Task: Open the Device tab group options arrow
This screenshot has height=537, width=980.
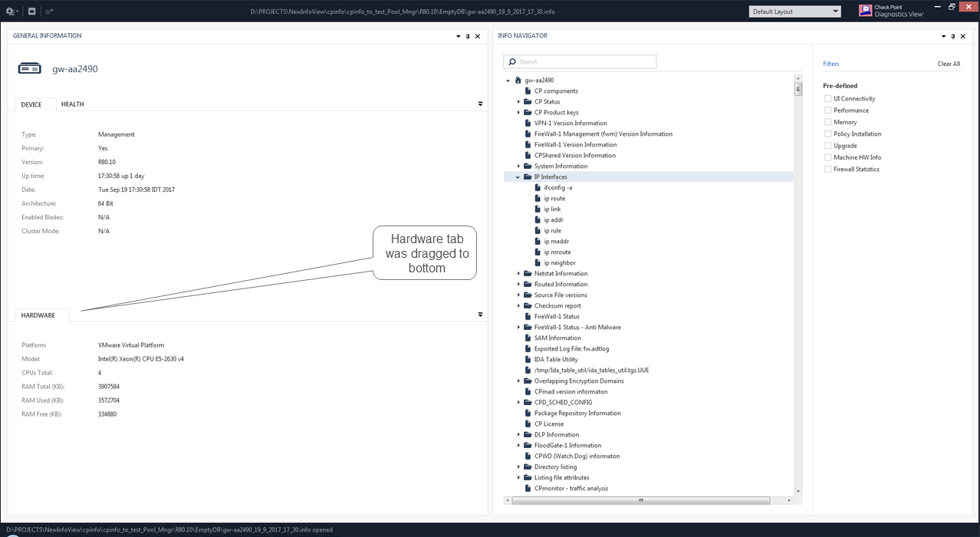Action: pos(481,104)
